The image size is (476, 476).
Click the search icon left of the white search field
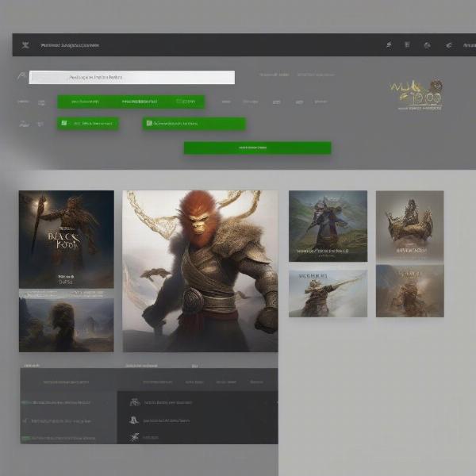click(x=21, y=76)
